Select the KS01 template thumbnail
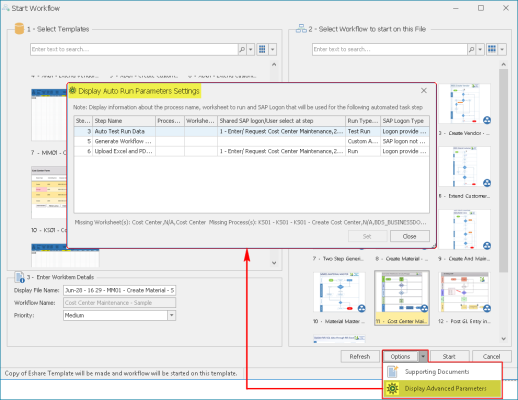 tap(49, 193)
